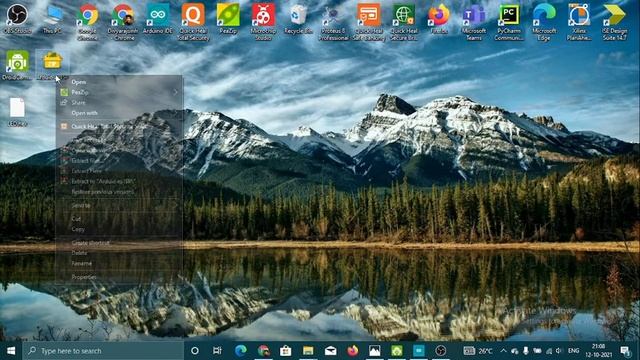Choose Cut in the context menu
This screenshot has width=640, height=360.
point(119,219)
